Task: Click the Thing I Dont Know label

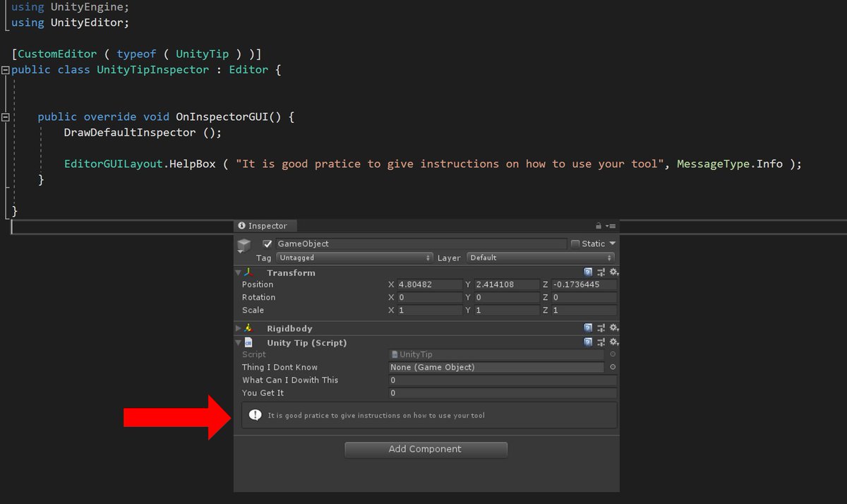Action: point(280,367)
